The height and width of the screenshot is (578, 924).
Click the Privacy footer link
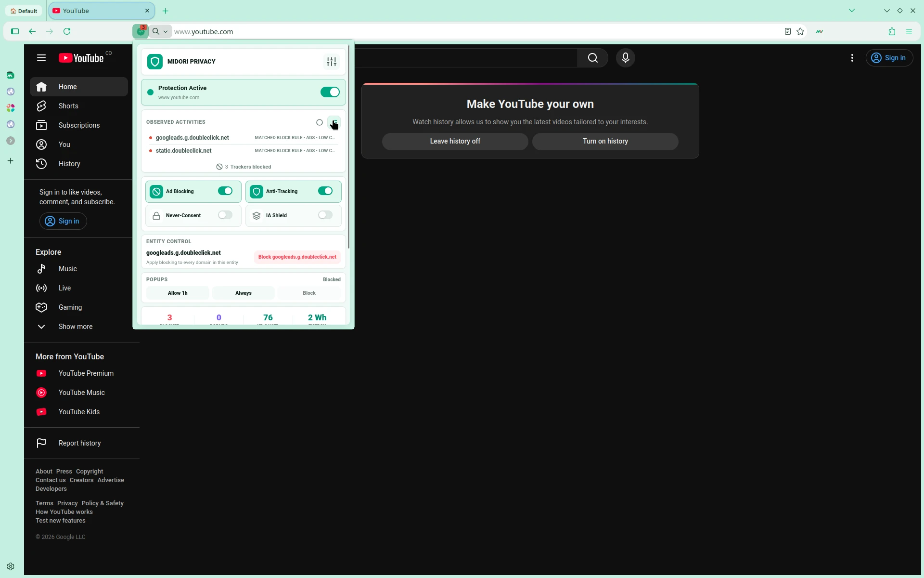67,503
